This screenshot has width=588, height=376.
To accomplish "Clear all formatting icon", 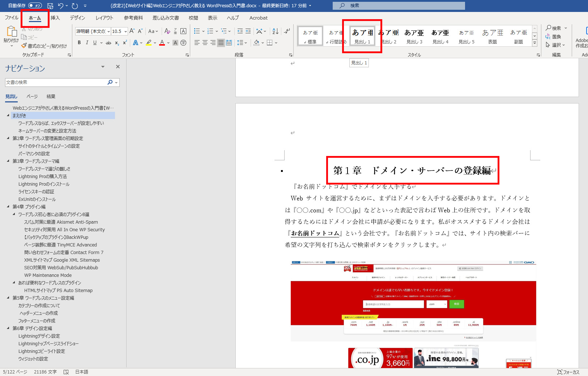I will pos(167,31).
